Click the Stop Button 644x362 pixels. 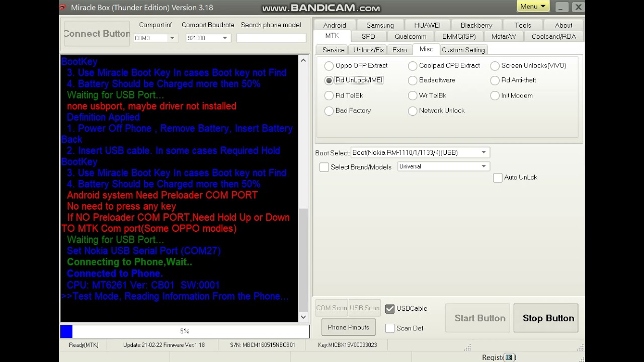(x=546, y=318)
